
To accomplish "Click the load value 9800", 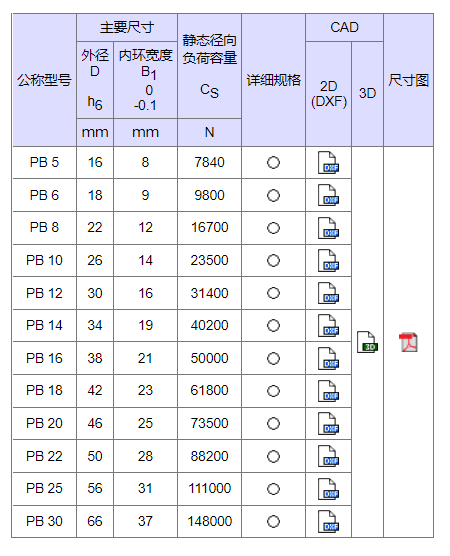I will [210, 195].
